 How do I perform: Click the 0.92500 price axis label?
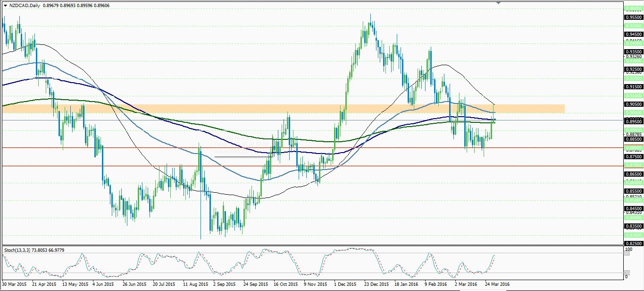(x=634, y=69)
